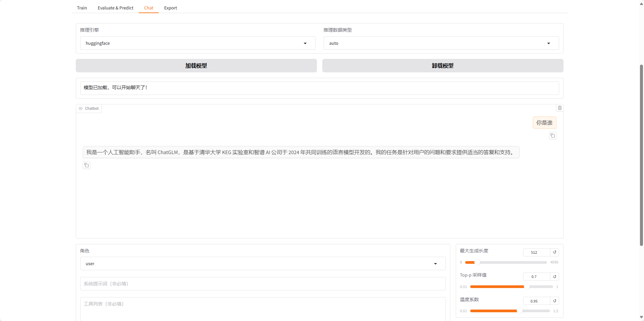Click the scrollbar down arrow
Image resolution: width=644 pixels, height=321 pixels.
click(641, 317)
